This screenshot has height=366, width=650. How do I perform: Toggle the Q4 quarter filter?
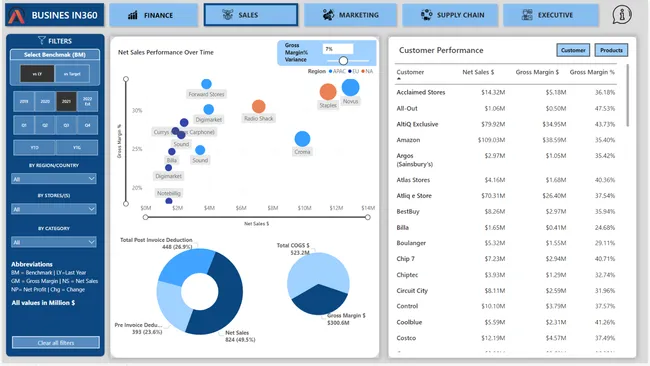point(87,125)
